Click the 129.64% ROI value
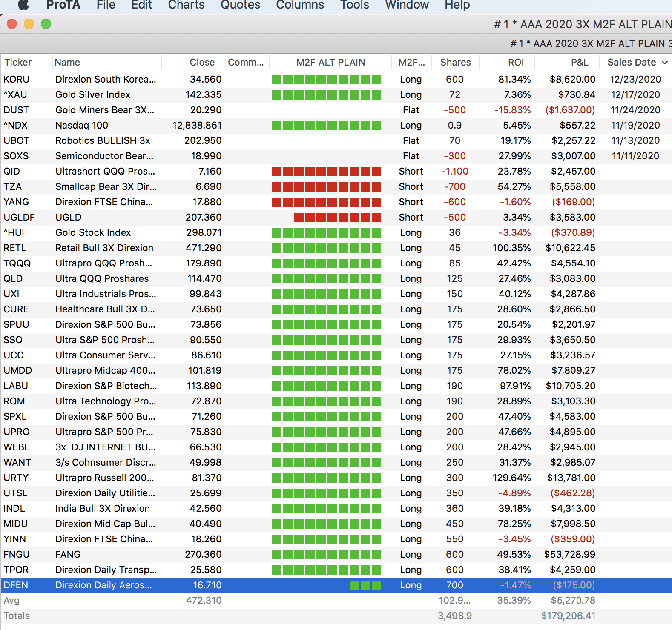672x630 pixels. [x=512, y=478]
